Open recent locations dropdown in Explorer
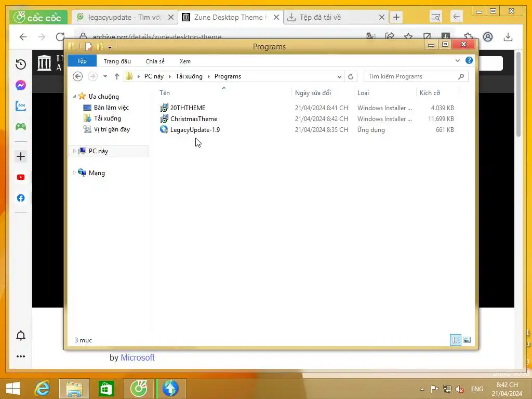This screenshot has height=399, width=532. [105, 76]
